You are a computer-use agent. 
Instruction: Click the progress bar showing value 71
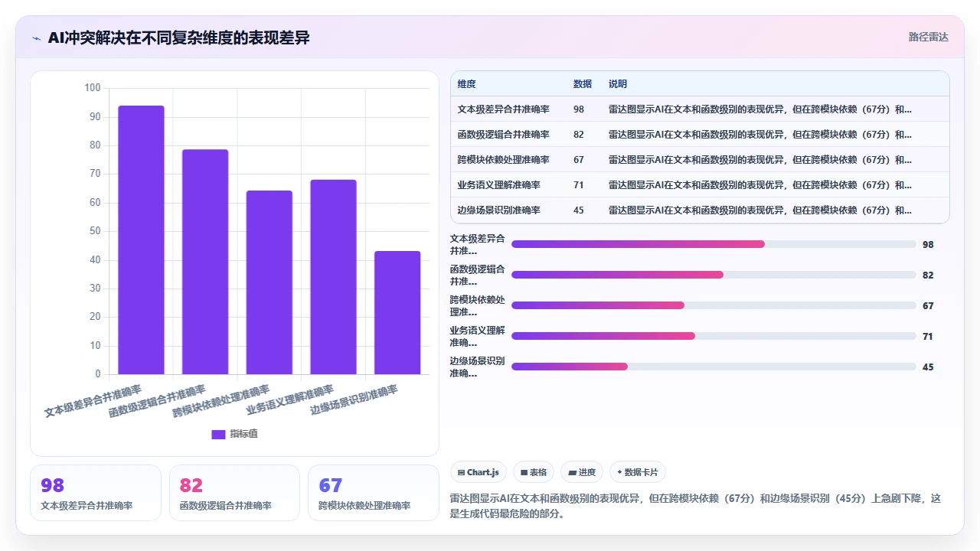tap(714, 336)
